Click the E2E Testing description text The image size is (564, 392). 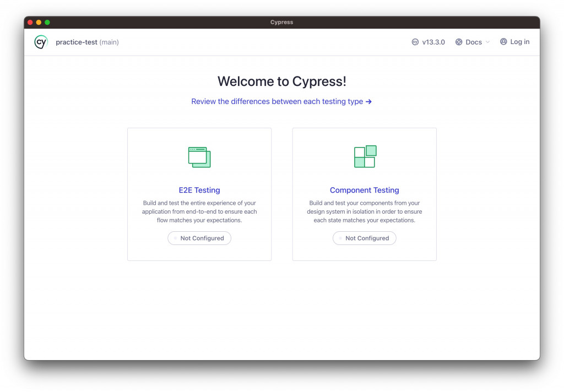click(199, 211)
